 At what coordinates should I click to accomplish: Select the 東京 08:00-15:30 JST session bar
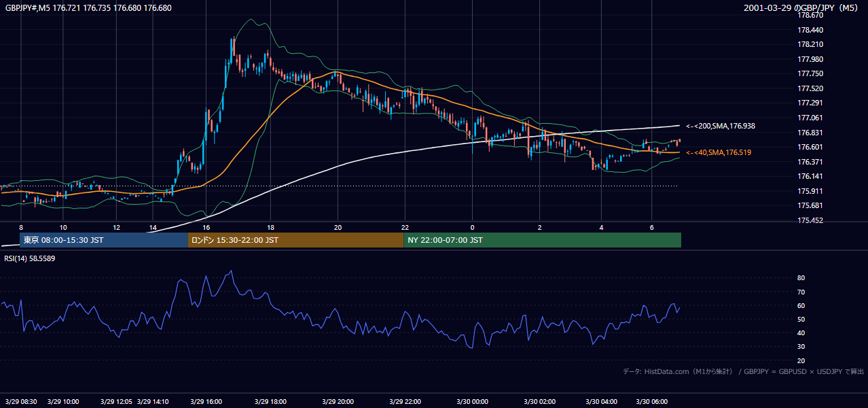tap(104, 240)
